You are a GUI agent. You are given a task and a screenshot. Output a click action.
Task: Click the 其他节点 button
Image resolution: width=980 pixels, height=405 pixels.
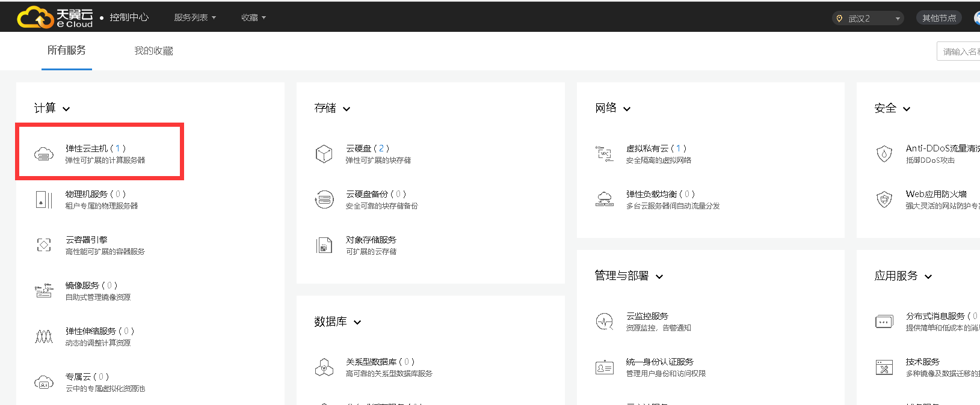(x=938, y=18)
